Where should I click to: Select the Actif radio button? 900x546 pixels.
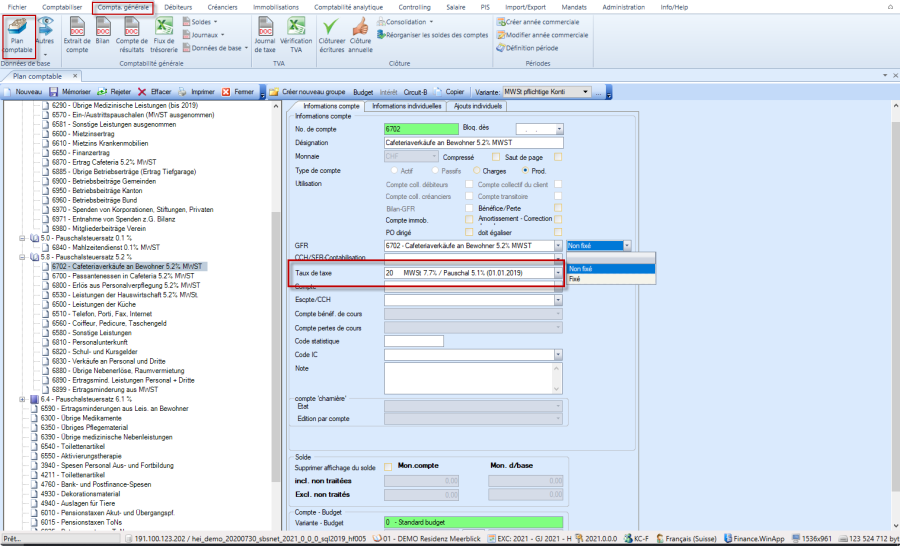pyautogui.click(x=394, y=171)
